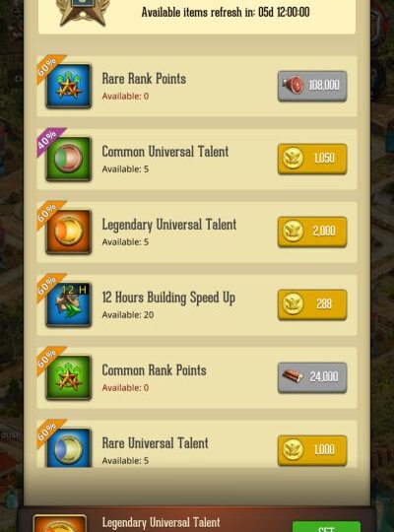The height and width of the screenshot is (532, 394).
Task: Select the Common Universal Talent green medallion icon
Action: (69, 159)
